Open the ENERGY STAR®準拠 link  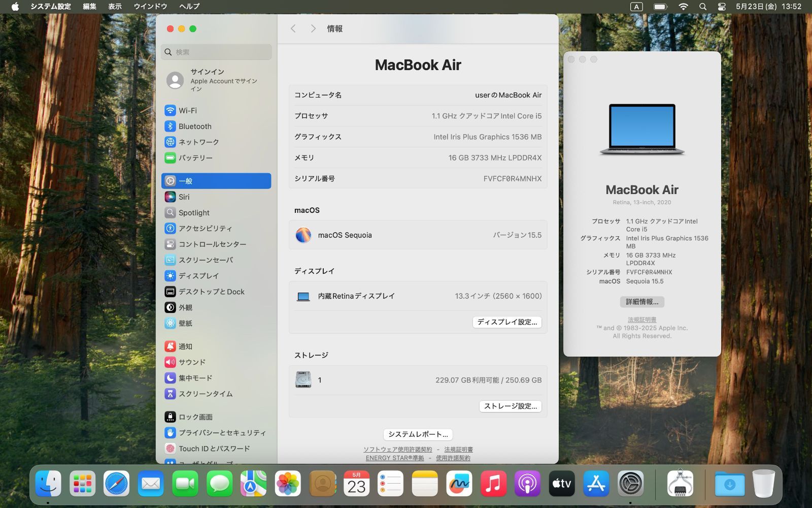[395, 458]
